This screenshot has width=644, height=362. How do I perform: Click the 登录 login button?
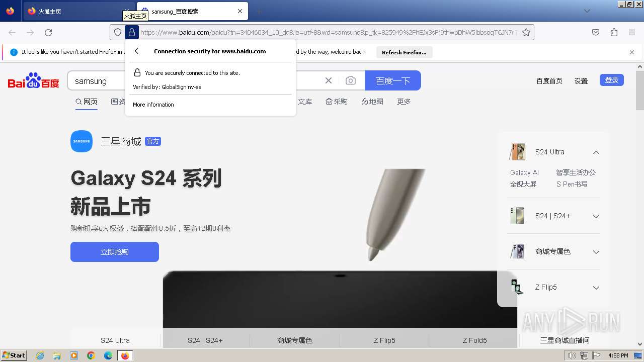coord(612,80)
